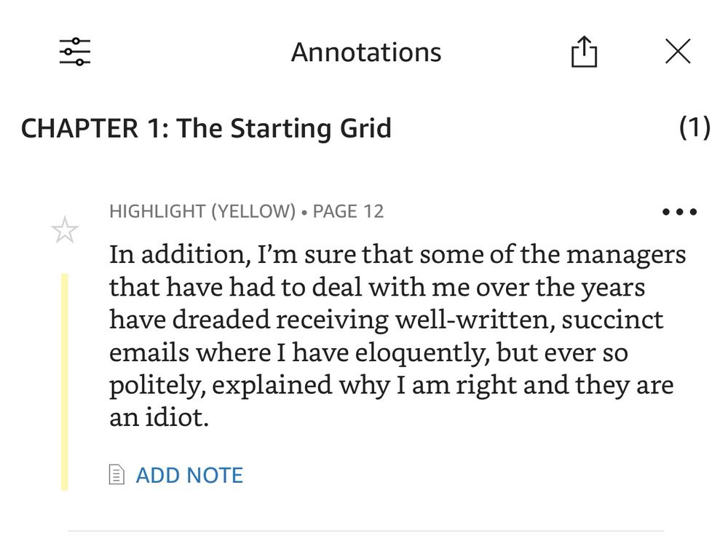Select the yellow highlight color bar

click(x=65, y=382)
